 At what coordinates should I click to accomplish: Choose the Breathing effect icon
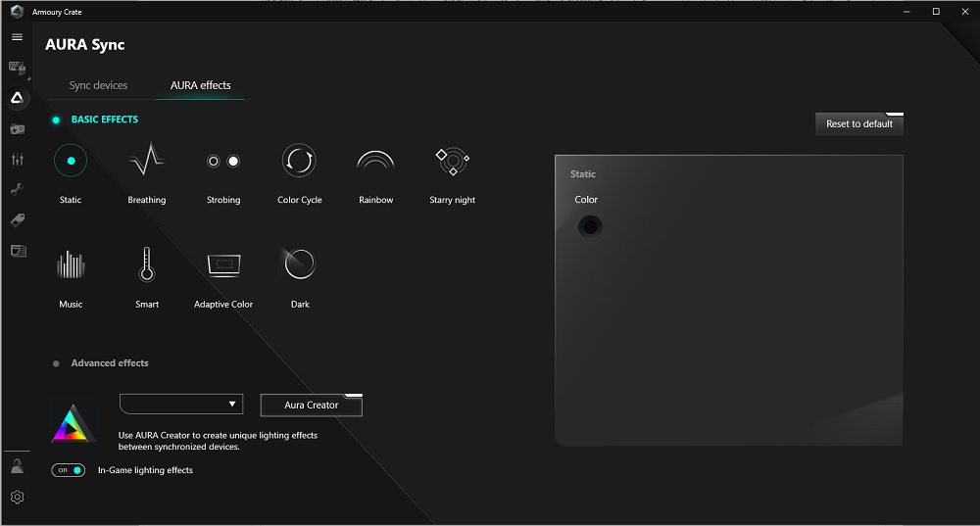pos(147,160)
